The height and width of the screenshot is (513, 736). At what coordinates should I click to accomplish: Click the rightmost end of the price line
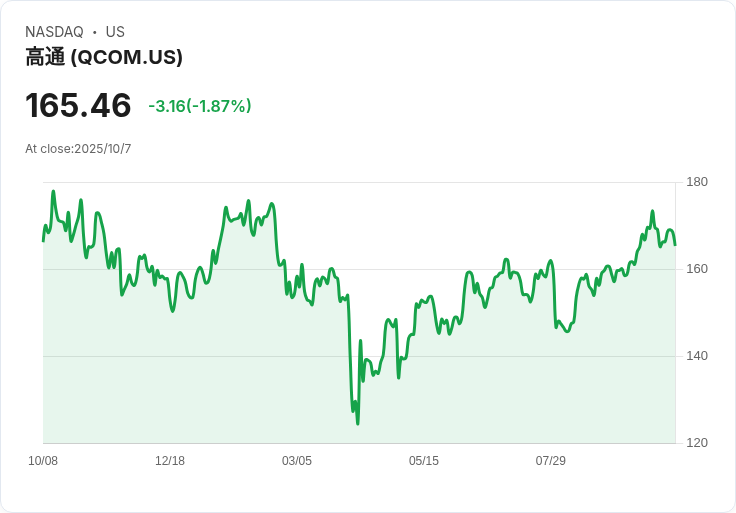click(x=675, y=244)
